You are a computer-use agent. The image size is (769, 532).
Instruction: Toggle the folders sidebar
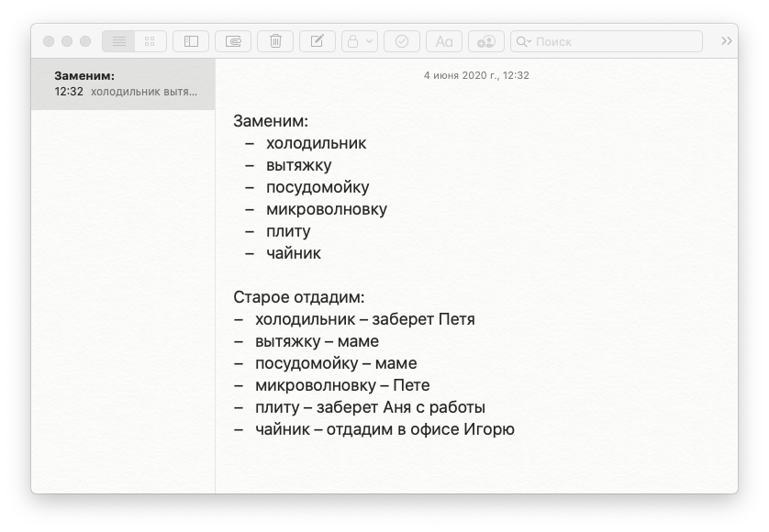click(x=191, y=41)
